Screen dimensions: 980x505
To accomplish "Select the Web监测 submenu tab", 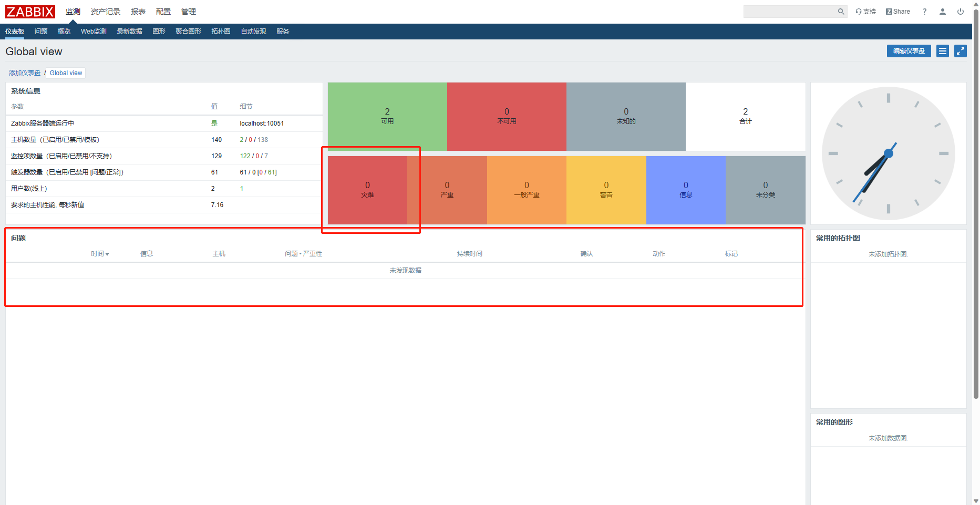I will 94,32.
